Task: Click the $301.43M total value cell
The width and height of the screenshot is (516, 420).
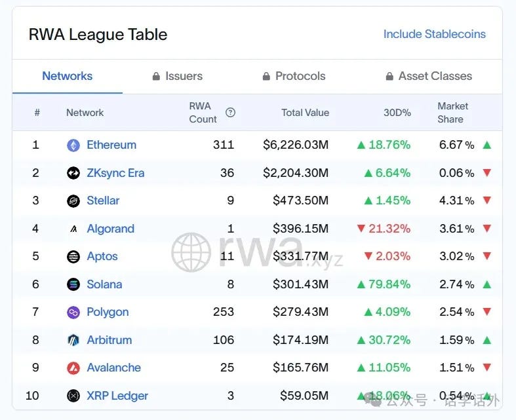Action: point(300,284)
